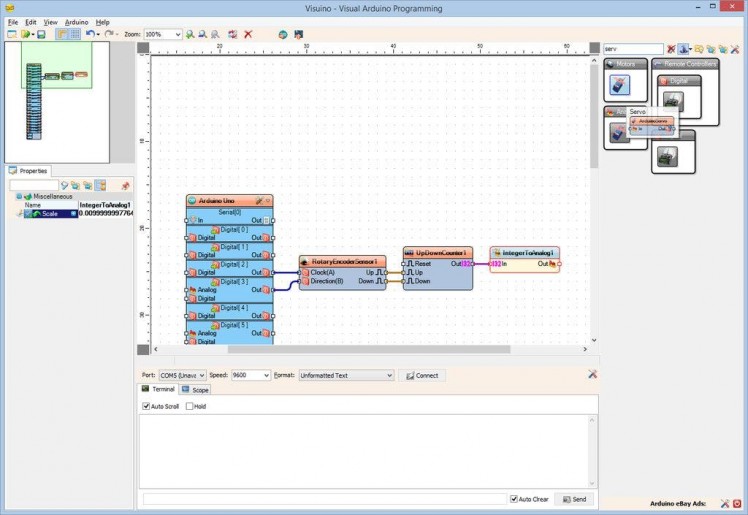
Task: Clear the component search filter
Action: [x=671, y=48]
